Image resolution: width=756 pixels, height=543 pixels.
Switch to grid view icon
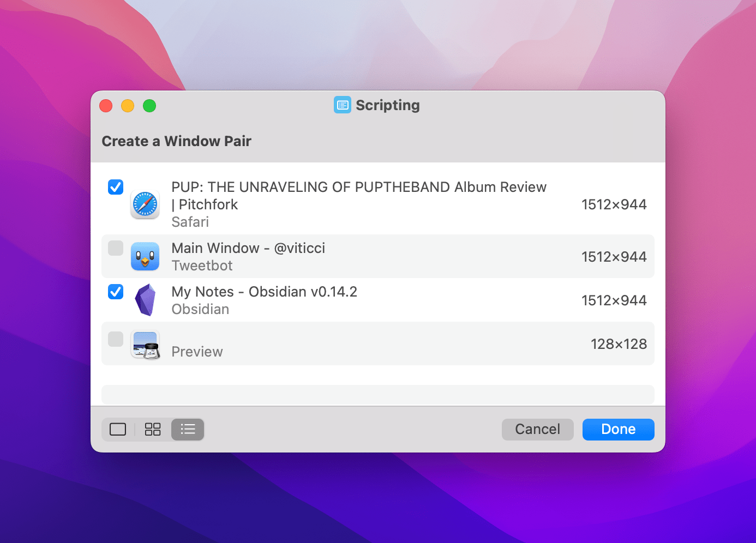pyautogui.click(x=153, y=430)
